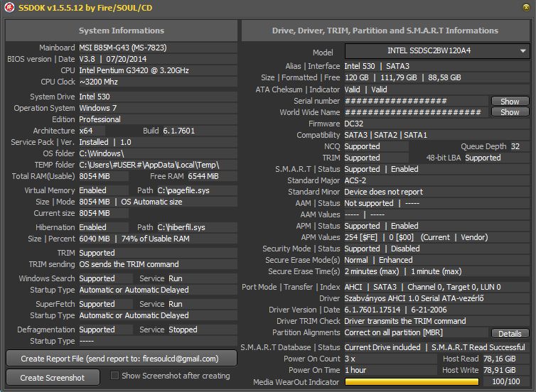This screenshot has width=536, height=392.
Task: Click the System Drive value Intel 530
Action: point(95,97)
